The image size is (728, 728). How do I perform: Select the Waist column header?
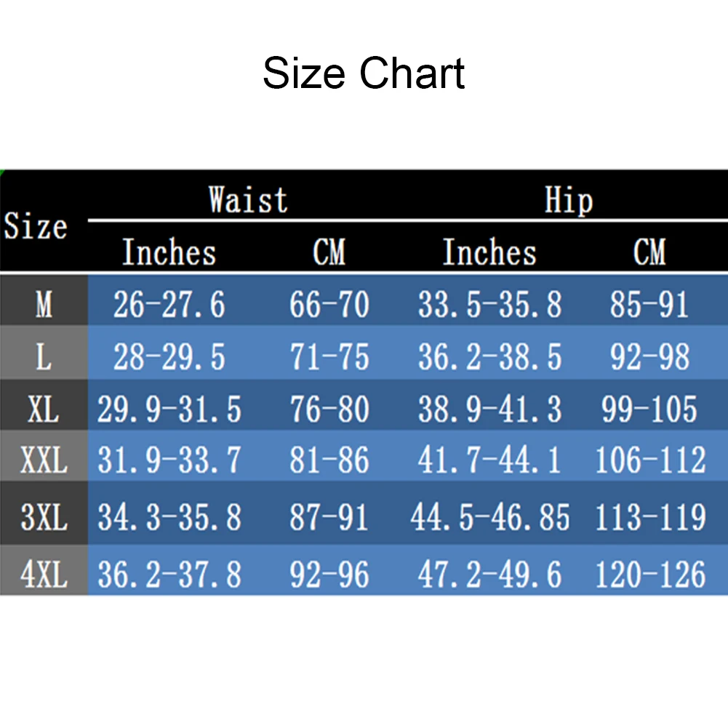249,200
